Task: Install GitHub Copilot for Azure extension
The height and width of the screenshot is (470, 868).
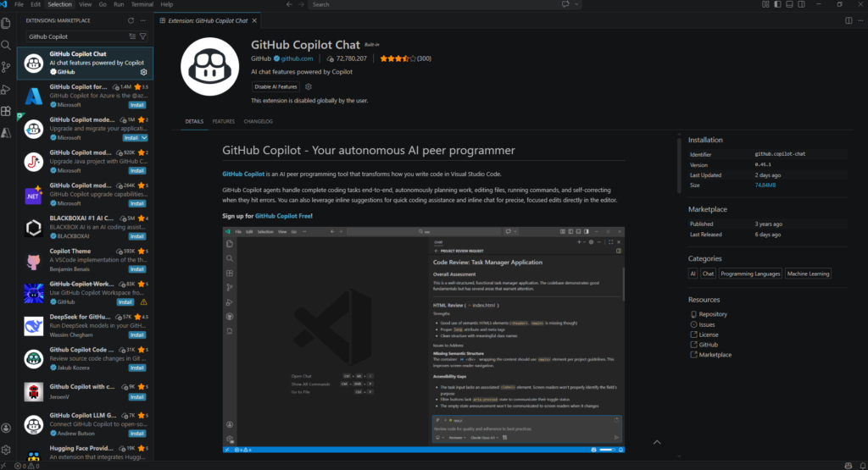Action: pyautogui.click(x=137, y=105)
